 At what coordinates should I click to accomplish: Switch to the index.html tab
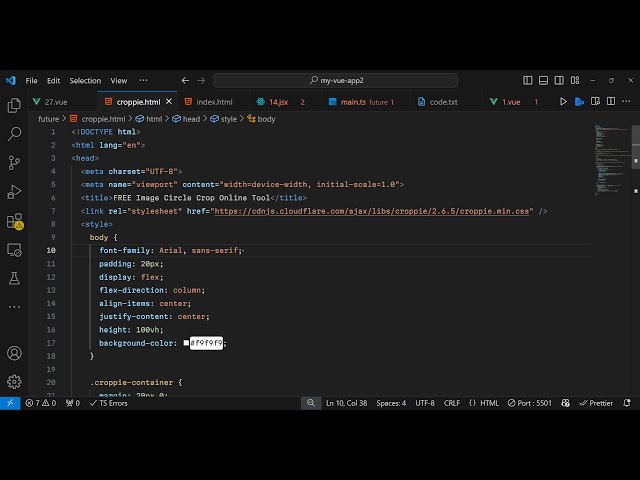(214, 102)
